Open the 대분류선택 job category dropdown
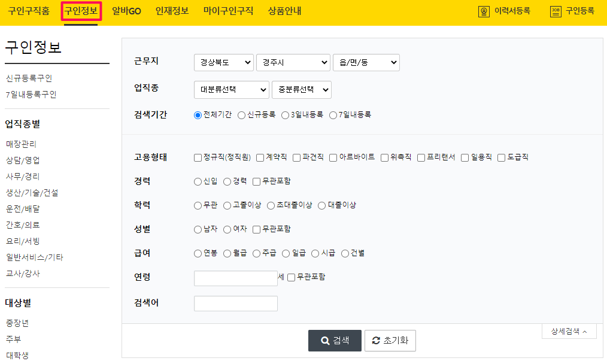Screen dimensions: 607x364 point(232,90)
